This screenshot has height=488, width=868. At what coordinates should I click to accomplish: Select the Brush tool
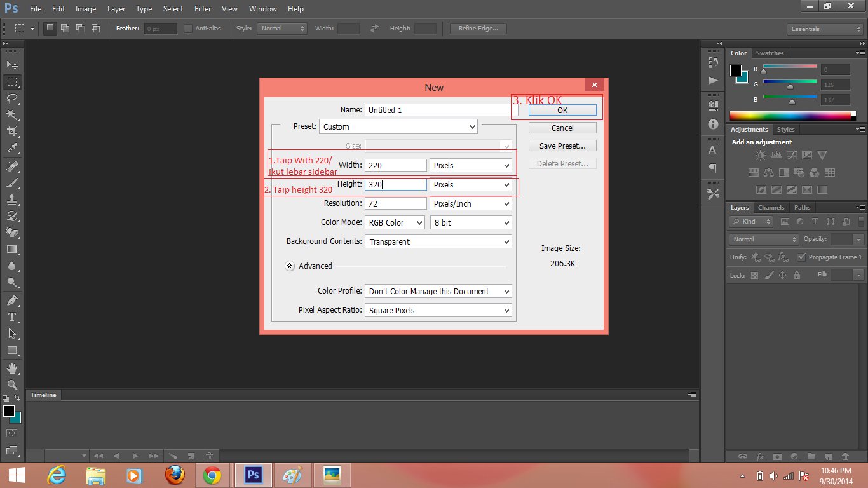(13, 182)
